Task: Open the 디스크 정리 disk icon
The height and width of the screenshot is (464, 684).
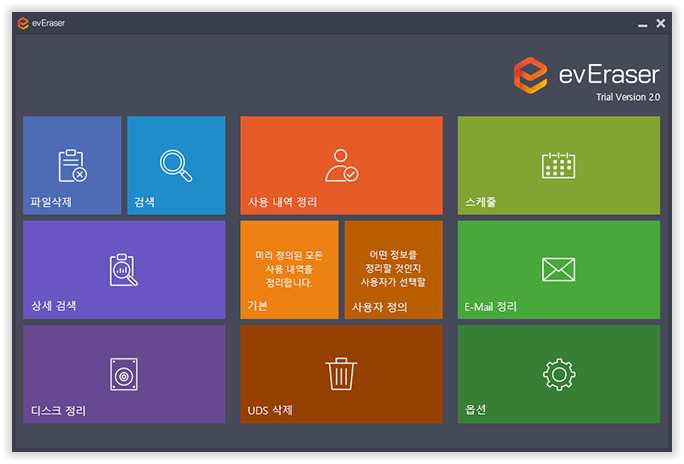Action: [124, 374]
